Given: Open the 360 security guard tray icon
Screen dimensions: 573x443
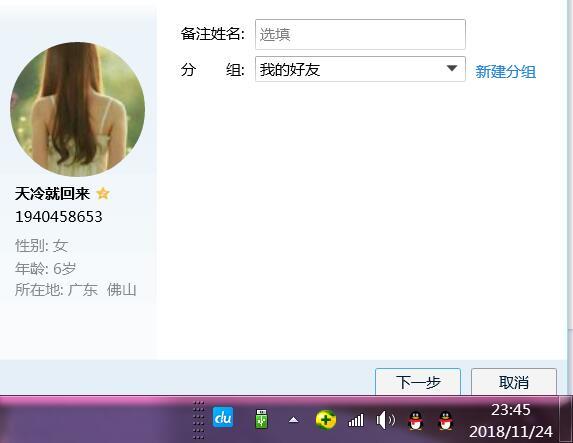Looking at the screenshot, I should click(326, 420).
